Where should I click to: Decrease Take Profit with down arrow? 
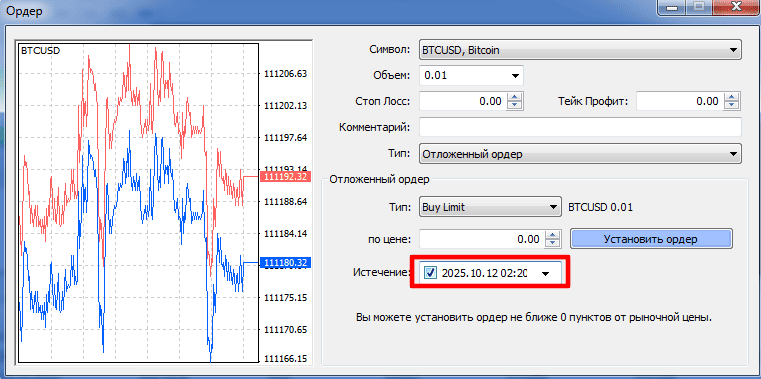pyautogui.click(x=732, y=106)
